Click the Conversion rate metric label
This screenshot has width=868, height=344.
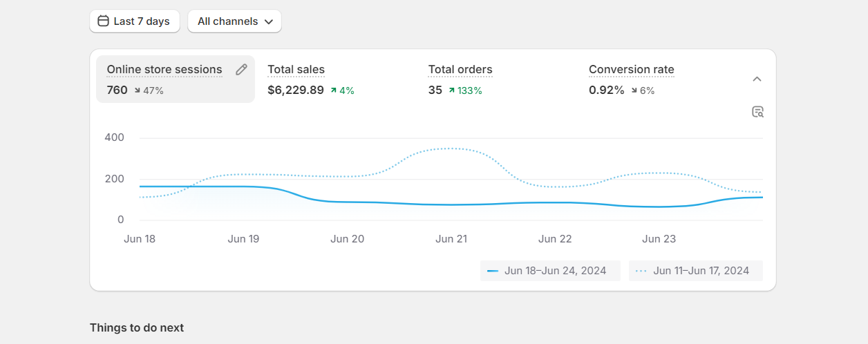[x=631, y=69]
